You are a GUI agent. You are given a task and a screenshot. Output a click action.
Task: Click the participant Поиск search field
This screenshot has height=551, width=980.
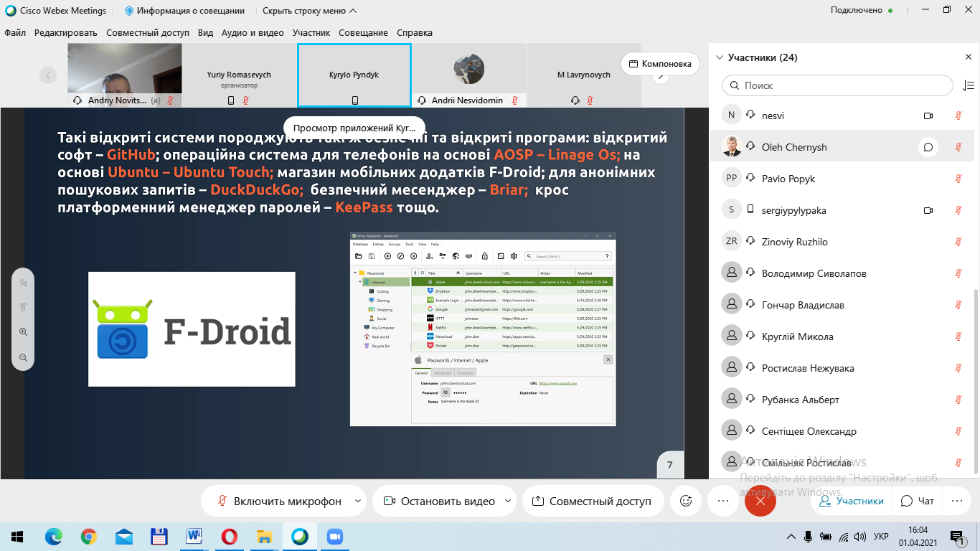837,85
